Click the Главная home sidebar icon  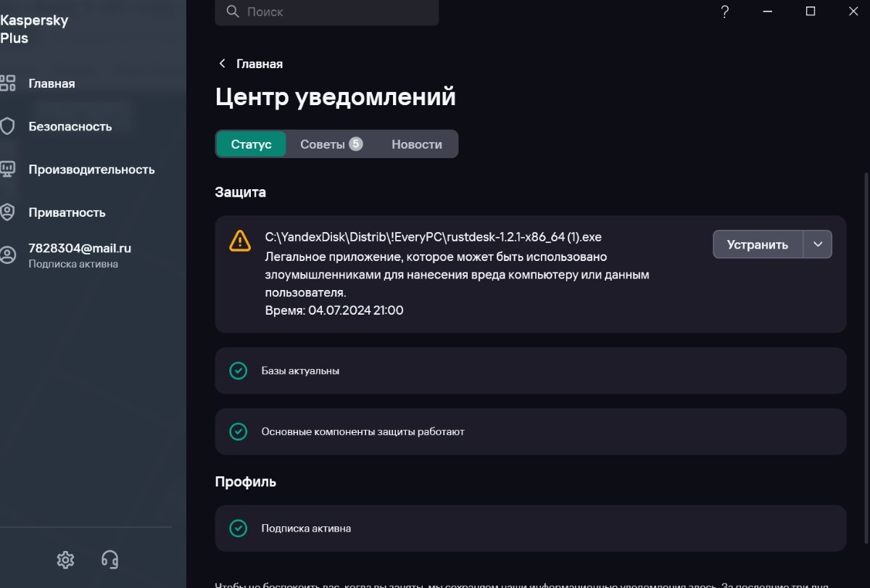8,83
